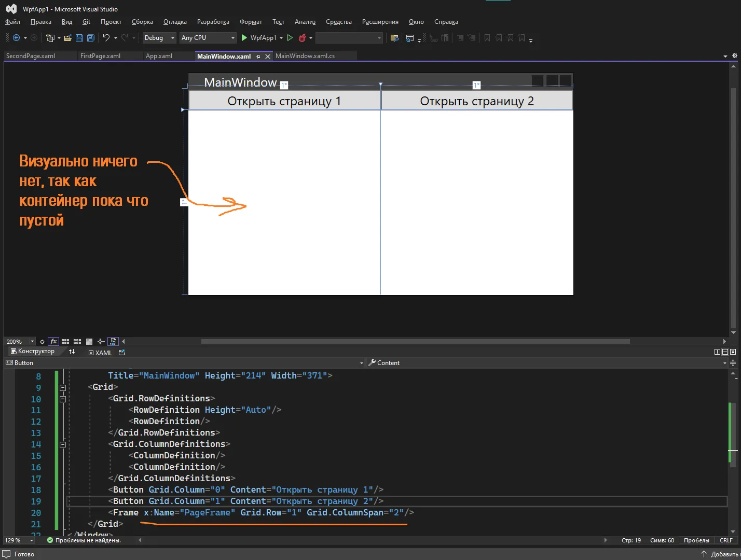Open the tab list dropdown arrow
Screen dimensions: 741x560
coord(725,56)
